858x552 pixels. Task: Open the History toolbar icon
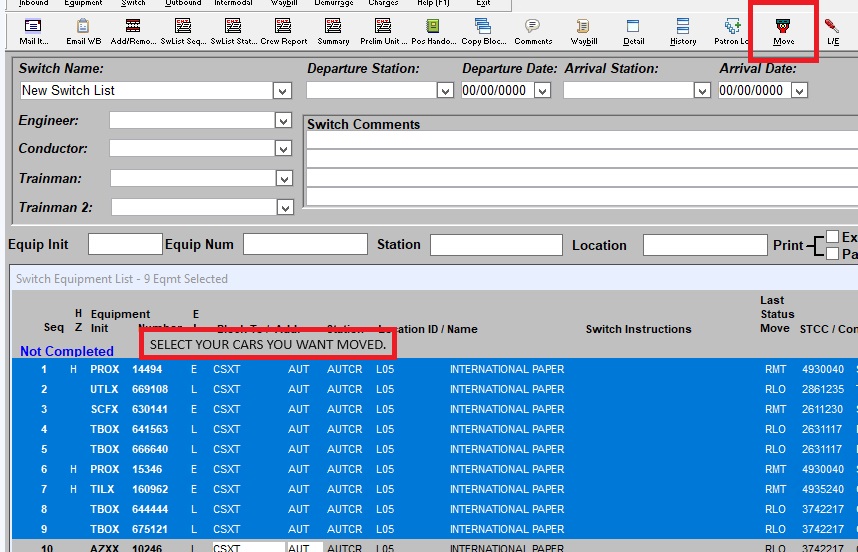[683, 32]
